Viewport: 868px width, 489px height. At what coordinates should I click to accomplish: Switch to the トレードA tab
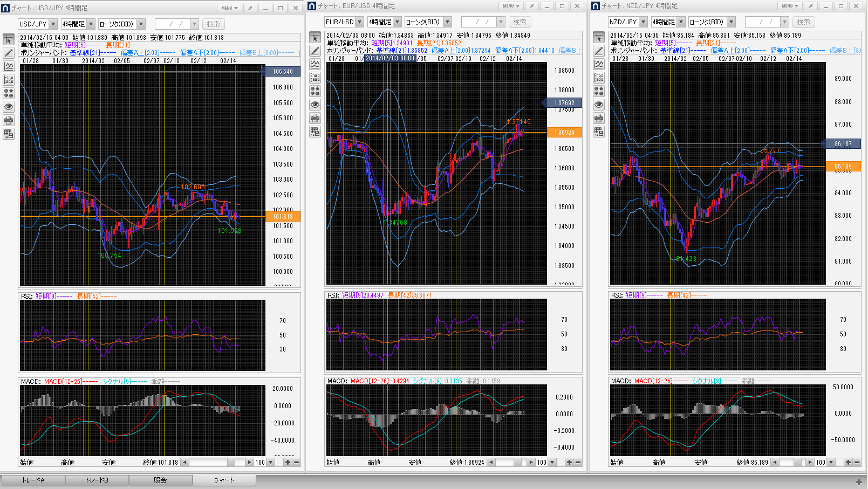33,480
